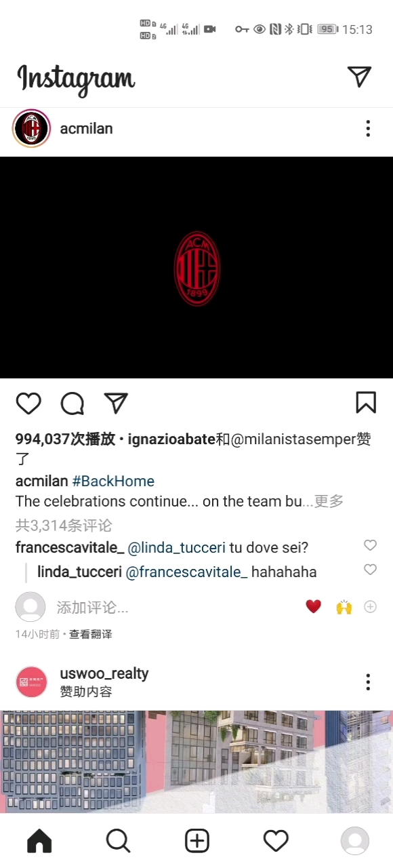
Task: Like linda_tucceri reply small heart
Action: click(370, 570)
